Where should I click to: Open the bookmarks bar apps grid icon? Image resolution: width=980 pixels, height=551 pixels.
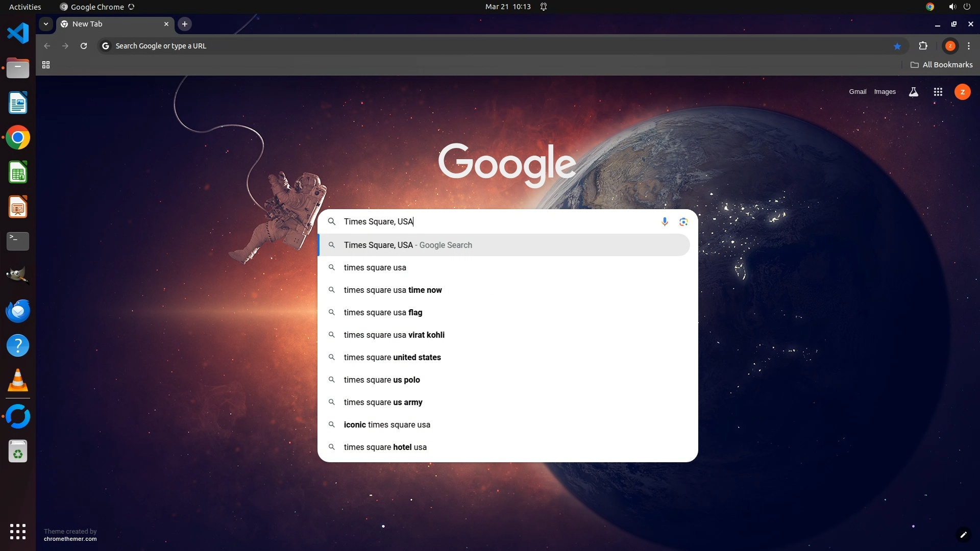[46, 65]
